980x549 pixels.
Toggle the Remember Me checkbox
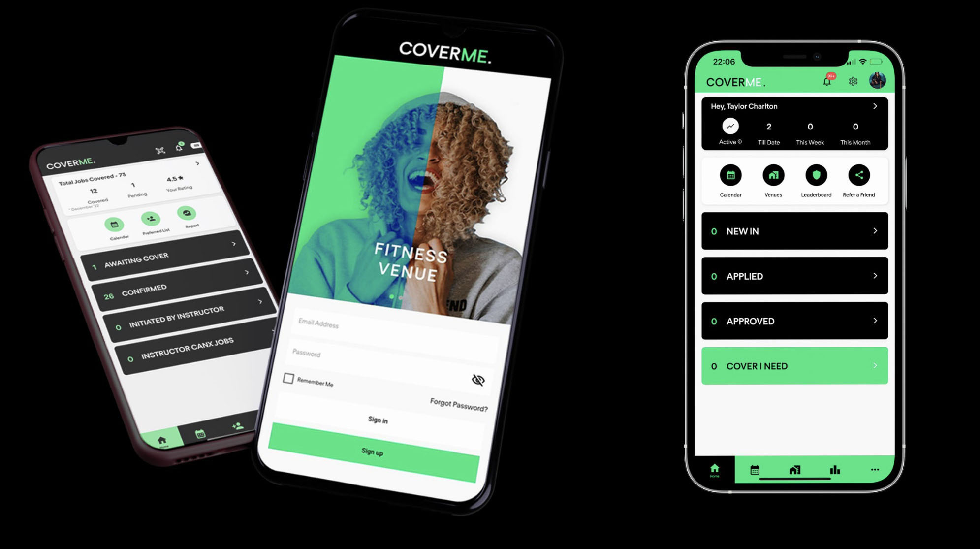tap(287, 380)
